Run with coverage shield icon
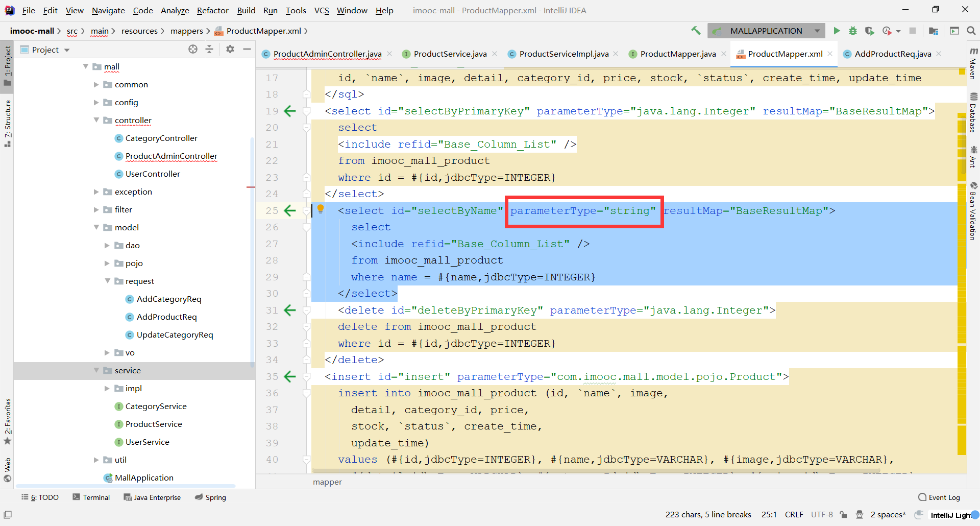The height and width of the screenshot is (526, 980). (870, 31)
